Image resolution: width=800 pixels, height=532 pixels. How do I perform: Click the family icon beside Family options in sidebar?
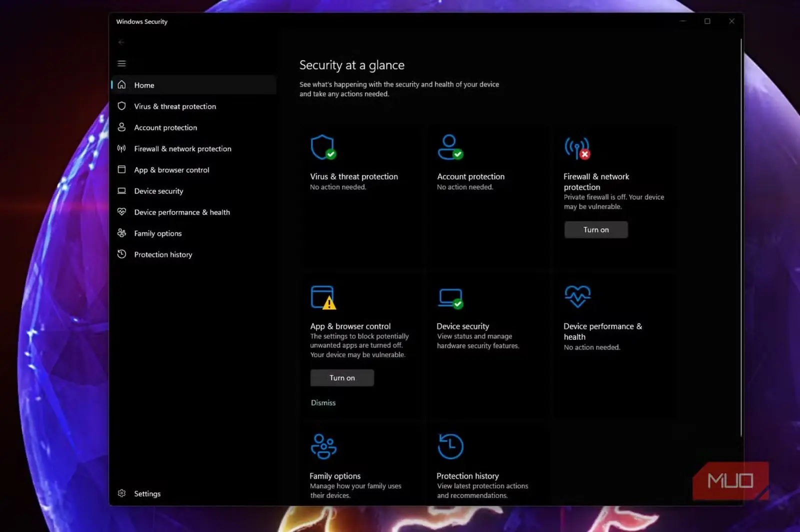121,233
